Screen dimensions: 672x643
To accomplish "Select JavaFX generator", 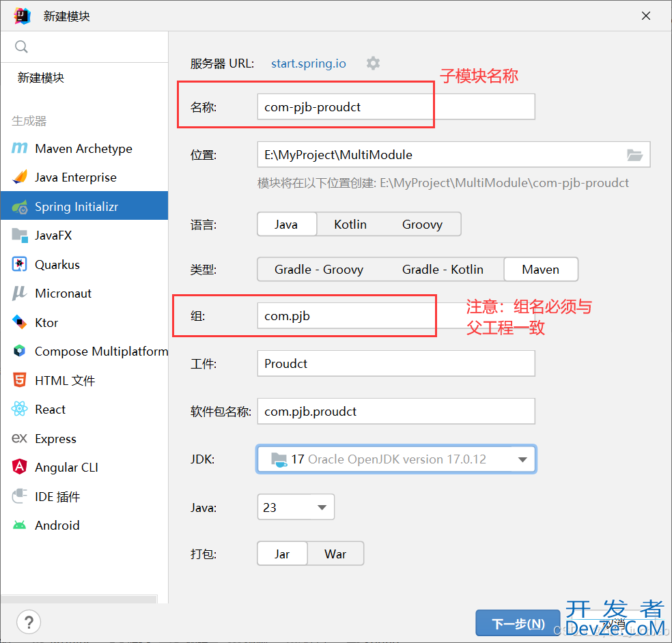I will tap(85, 235).
